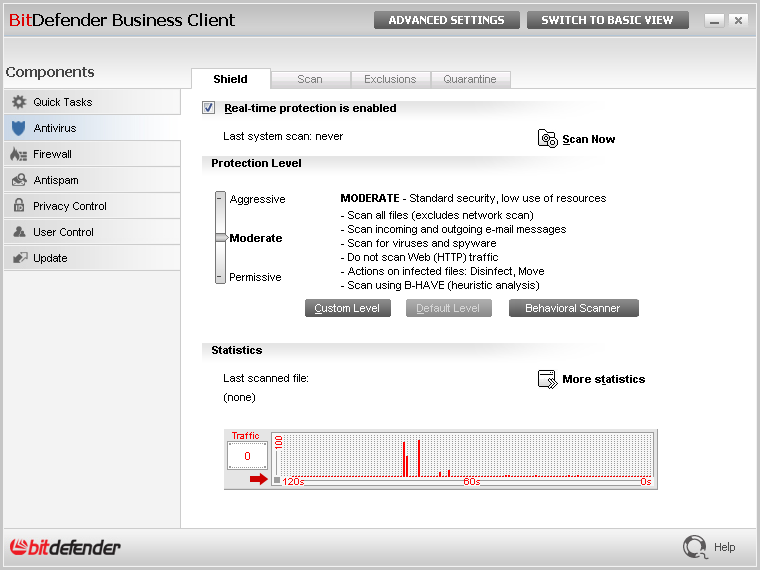Switch to the Scan tab
Image resolution: width=760 pixels, height=570 pixels.
point(310,79)
